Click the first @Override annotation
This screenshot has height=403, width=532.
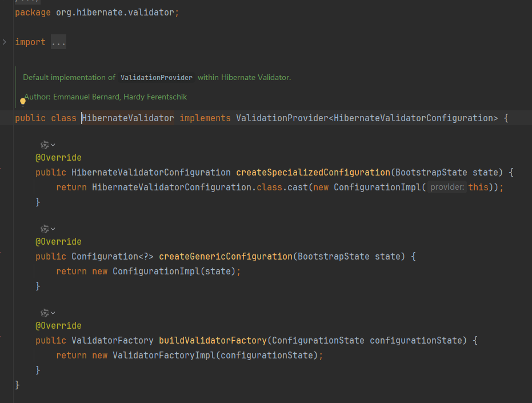click(x=58, y=158)
